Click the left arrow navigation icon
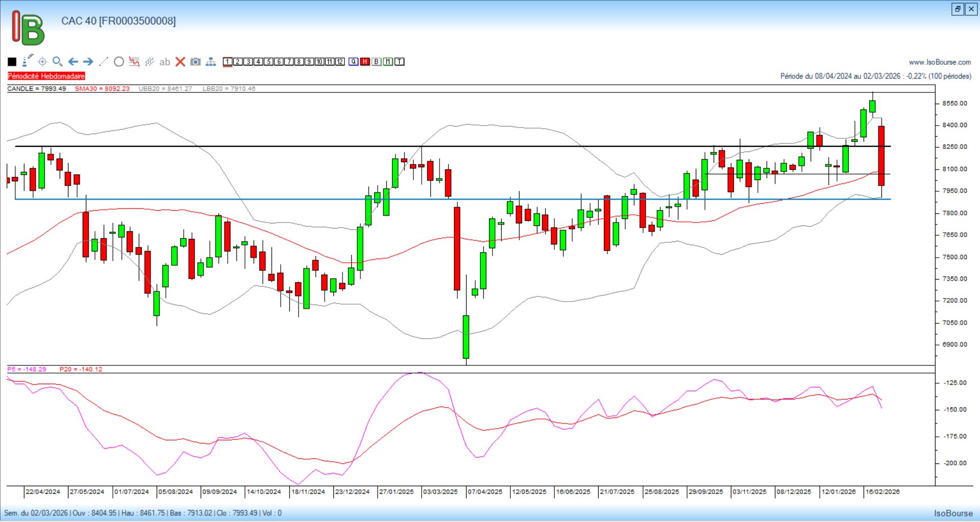Image resolution: width=980 pixels, height=522 pixels. (73, 62)
